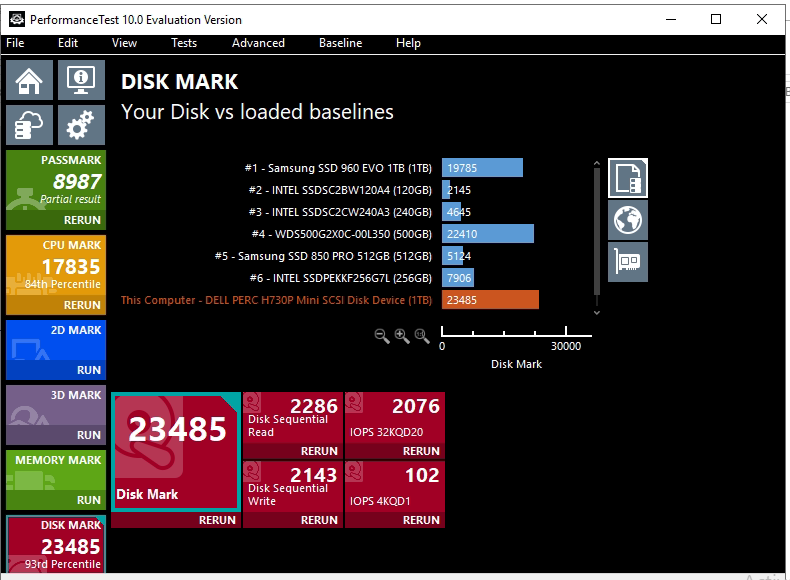Select the Disk Sequential Read 2286 tile
The image size is (790, 580).
coord(293,418)
